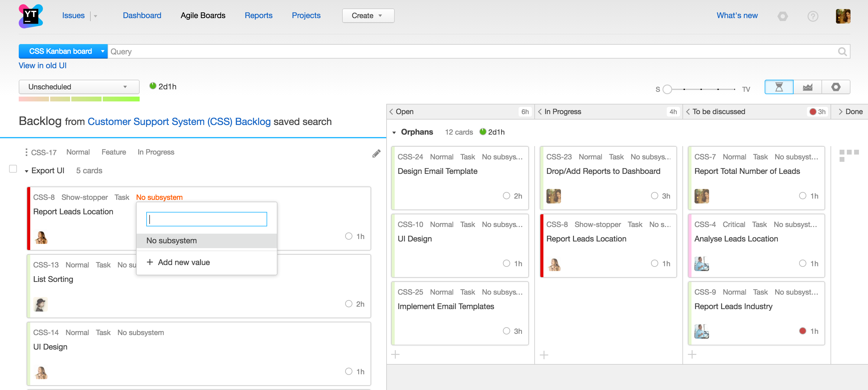The image size is (868, 390).
Task: Open the Issues dropdown arrow
Action: click(96, 16)
